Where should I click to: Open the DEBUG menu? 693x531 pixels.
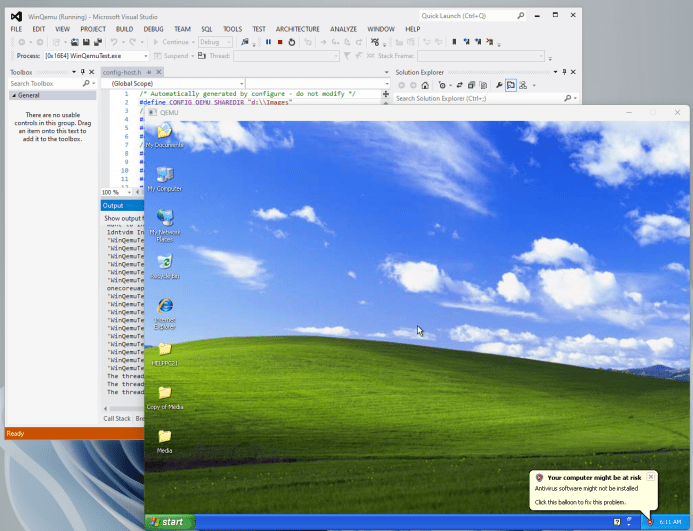pos(153,29)
